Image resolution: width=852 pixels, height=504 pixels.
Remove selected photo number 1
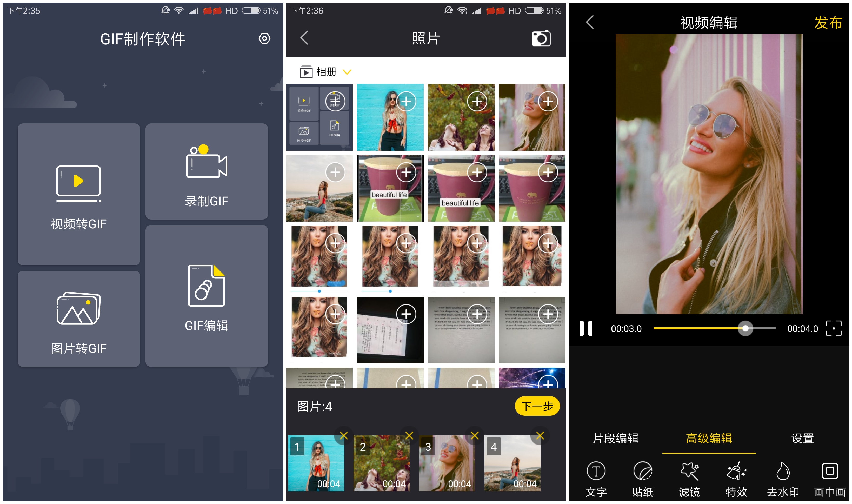(x=344, y=435)
